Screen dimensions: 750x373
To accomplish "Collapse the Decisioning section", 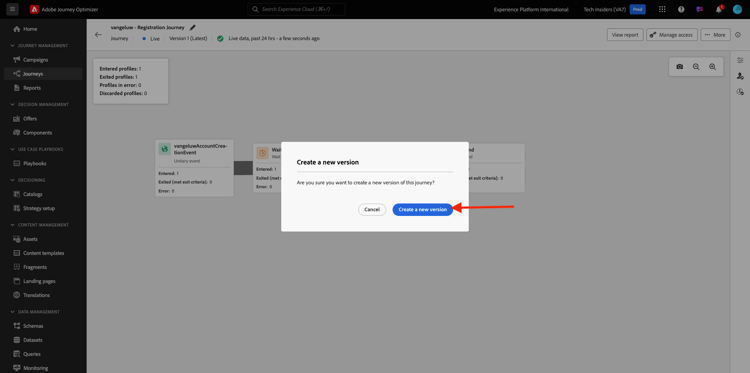I will tap(12, 180).
